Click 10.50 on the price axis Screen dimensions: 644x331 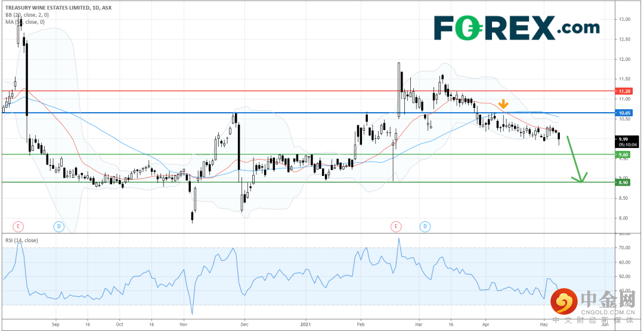(625, 119)
